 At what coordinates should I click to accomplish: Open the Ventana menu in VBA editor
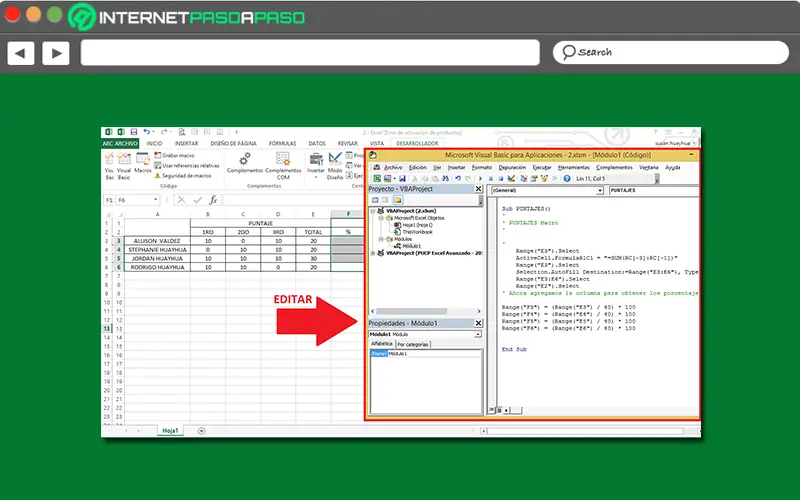[648, 167]
